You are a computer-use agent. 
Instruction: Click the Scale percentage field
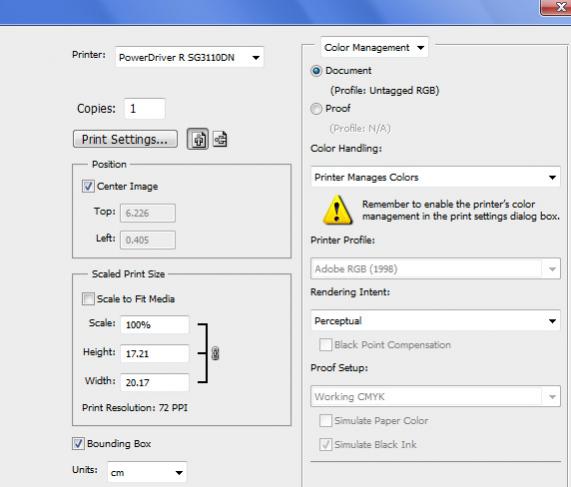(x=155, y=325)
